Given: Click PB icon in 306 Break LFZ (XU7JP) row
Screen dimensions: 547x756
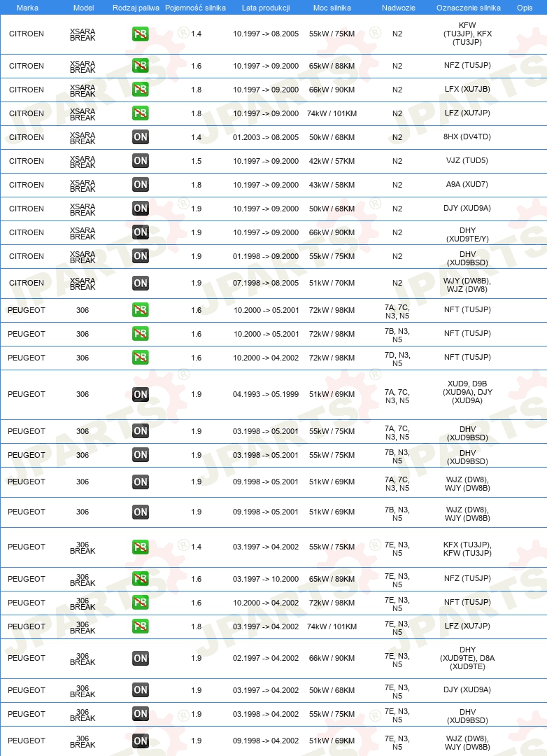Looking at the screenshot, I should pyautogui.click(x=140, y=626).
